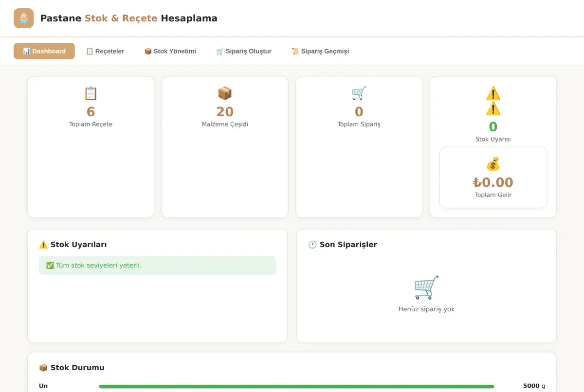Click the Toplam Gelir label
The image size is (584, 392).
(493, 195)
